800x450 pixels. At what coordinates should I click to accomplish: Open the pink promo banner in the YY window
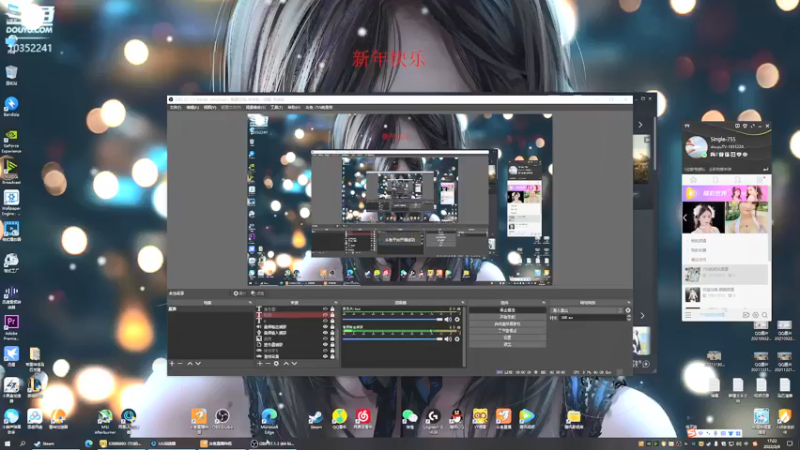coord(726,193)
